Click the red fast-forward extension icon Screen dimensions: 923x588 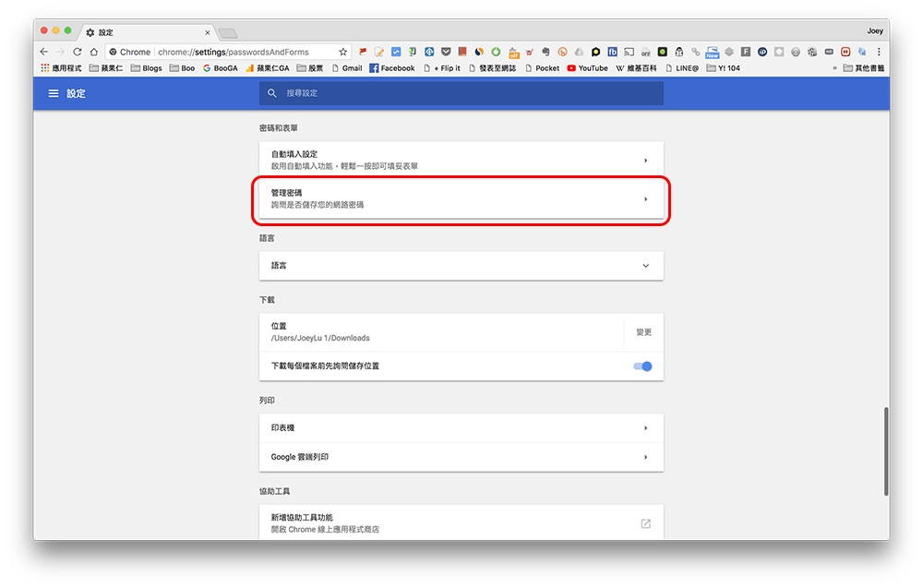point(845,52)
